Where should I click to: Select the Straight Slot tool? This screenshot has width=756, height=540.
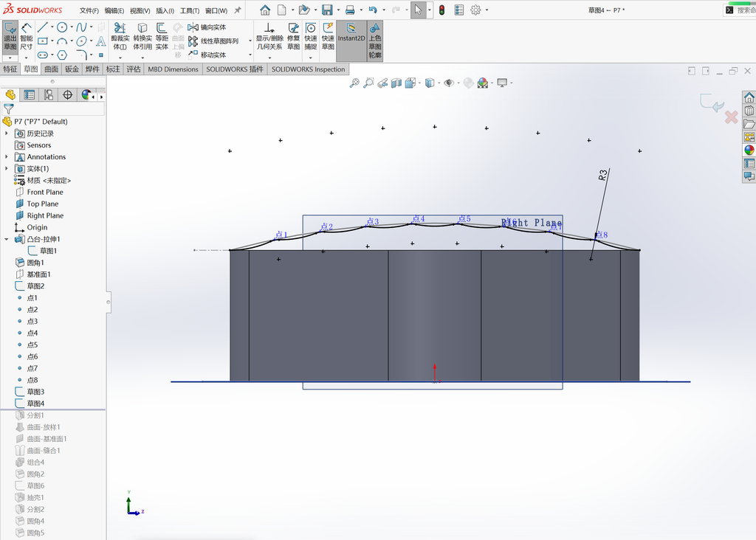42,55
